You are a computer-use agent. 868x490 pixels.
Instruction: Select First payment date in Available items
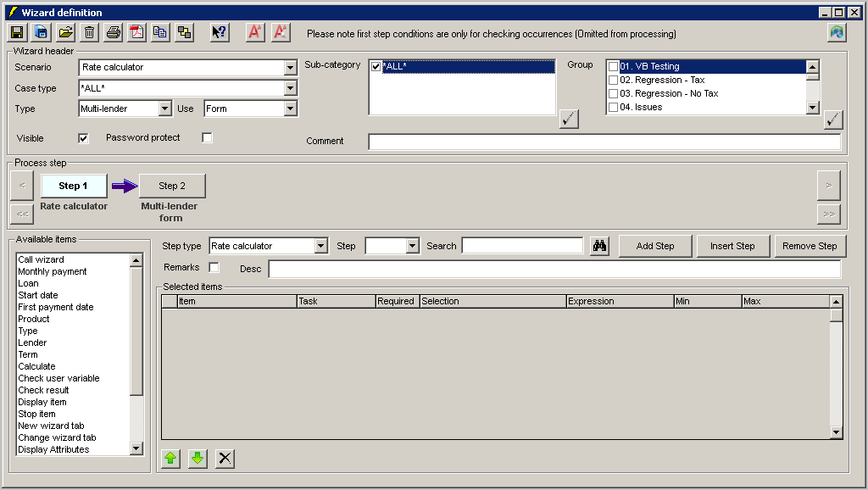tap(55, 307)
